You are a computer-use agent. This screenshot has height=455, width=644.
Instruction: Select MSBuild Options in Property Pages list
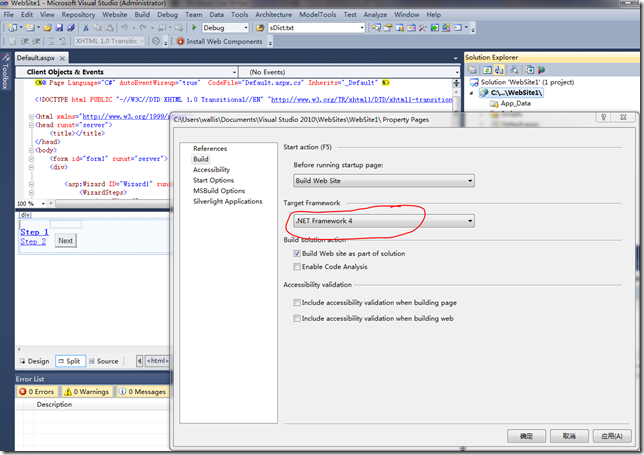(219, 191)
